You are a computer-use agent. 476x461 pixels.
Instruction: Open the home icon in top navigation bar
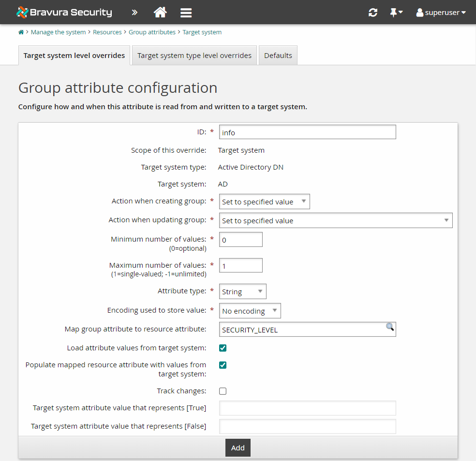pos(160,12)
